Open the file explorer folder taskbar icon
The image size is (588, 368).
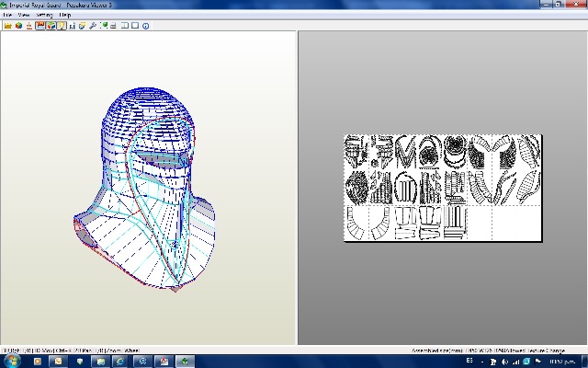point(100,362)
